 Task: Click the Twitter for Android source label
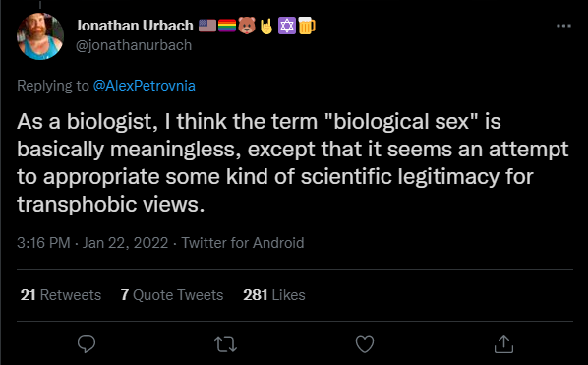click(x=243, y=243)
